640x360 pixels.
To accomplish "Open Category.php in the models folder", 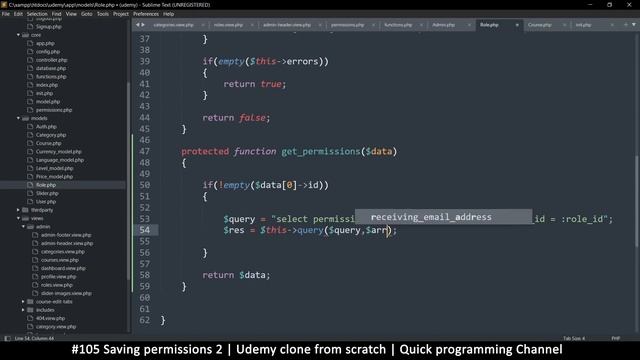I will point(51,135).
